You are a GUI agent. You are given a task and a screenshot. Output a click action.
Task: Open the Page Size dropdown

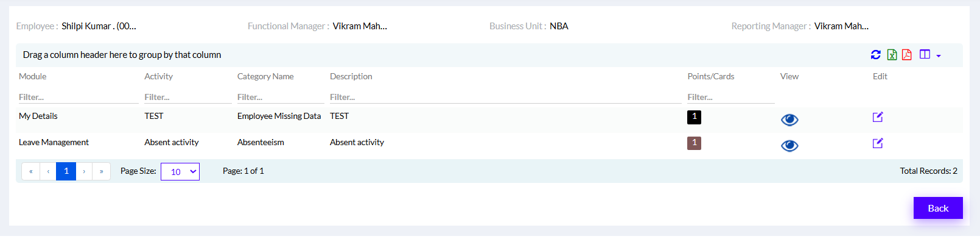[x=180, y=172]
